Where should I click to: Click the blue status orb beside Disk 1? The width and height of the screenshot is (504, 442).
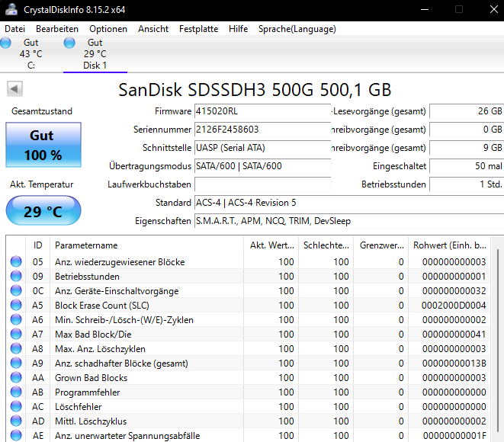(69, 43)
